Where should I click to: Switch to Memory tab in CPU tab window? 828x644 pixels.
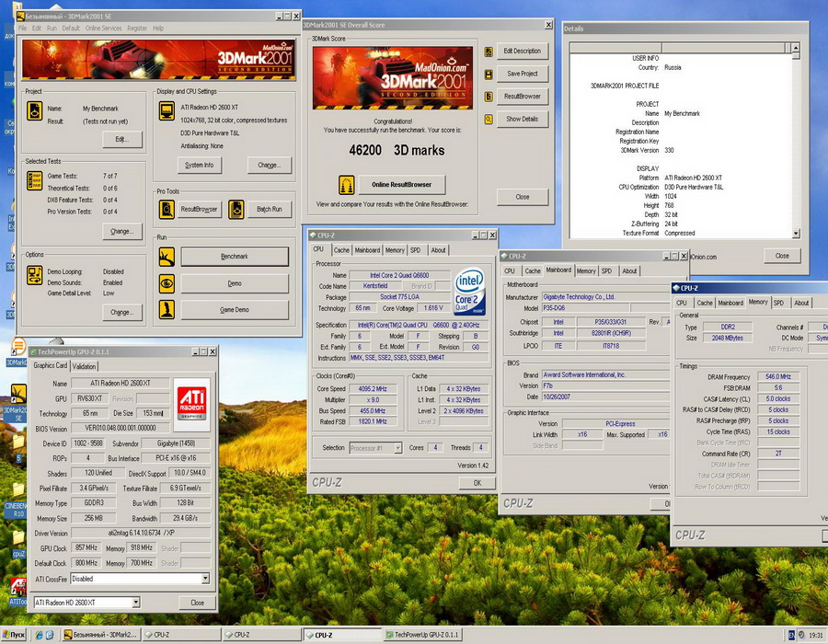395,250
